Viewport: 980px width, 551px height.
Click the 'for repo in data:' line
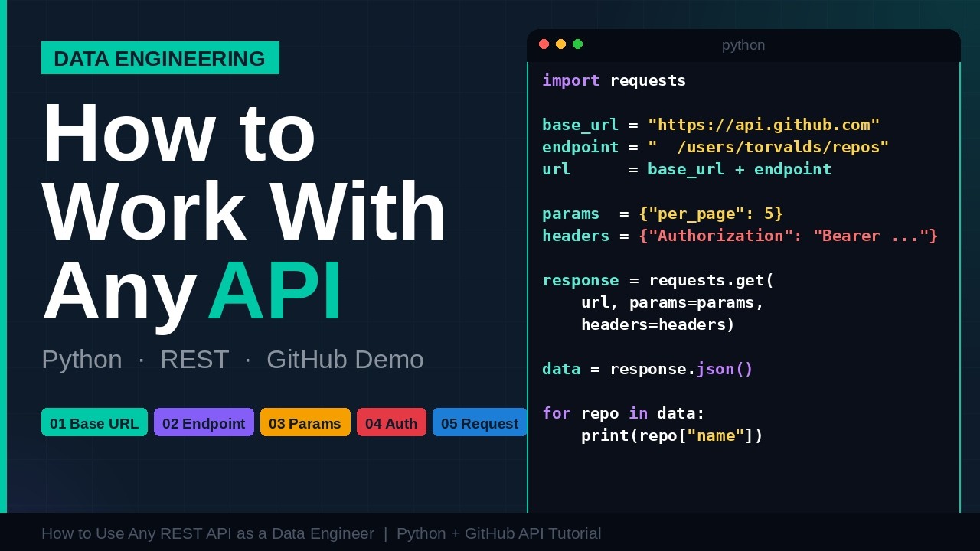tap(624, 413)
